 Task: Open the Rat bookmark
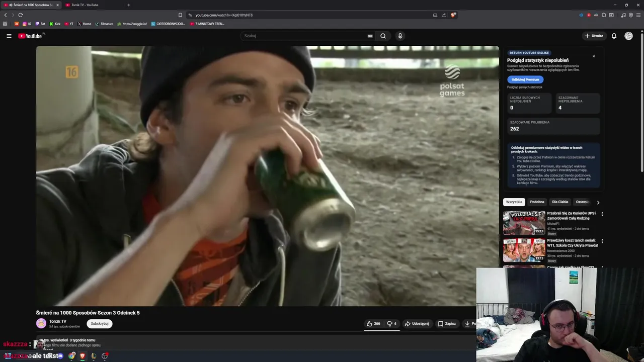[x=40, y=24]
